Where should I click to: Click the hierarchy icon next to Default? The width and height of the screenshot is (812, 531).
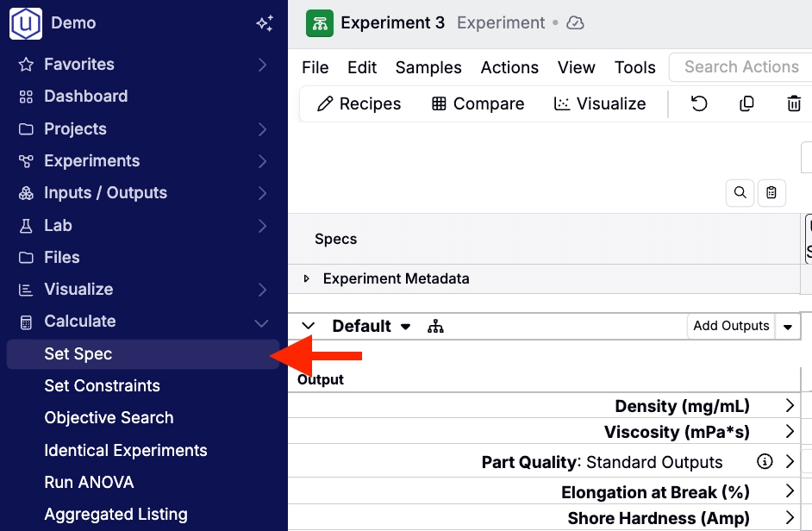pyautogui.click(x=435, y=326)
